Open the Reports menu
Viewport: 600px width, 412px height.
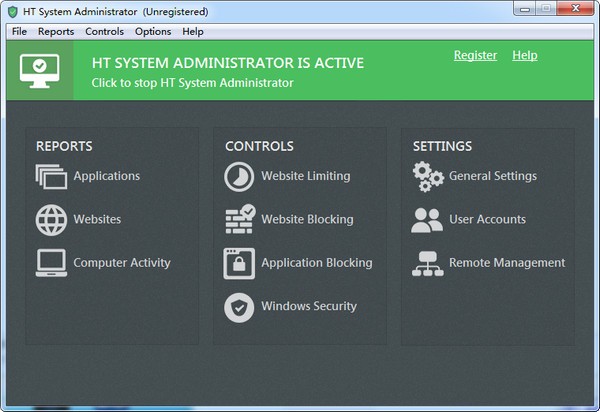click(56, 32)
